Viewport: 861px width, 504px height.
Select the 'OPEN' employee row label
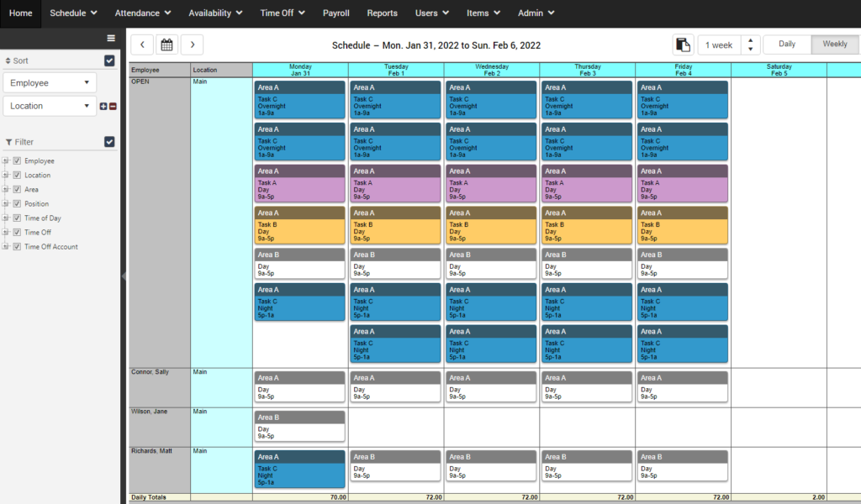point(140,81)
